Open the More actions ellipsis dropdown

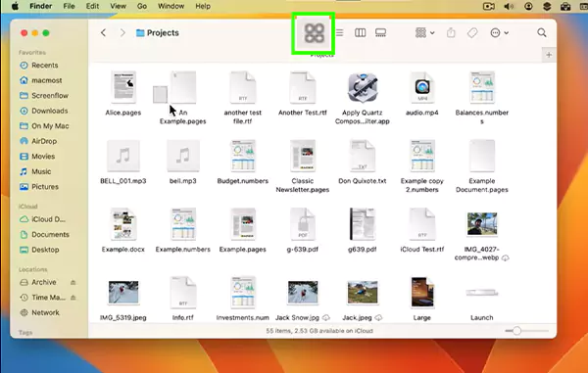499,33
